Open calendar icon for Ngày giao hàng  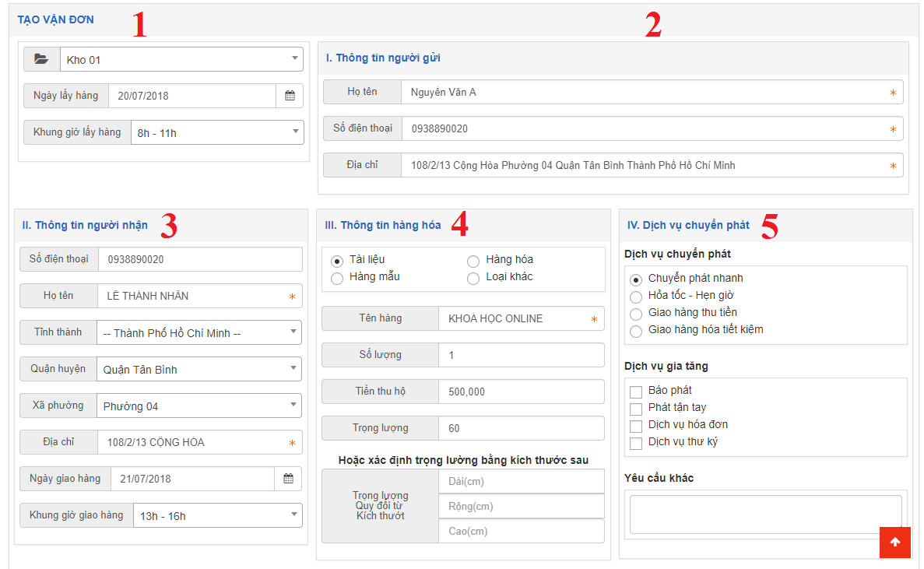point(288,479)
